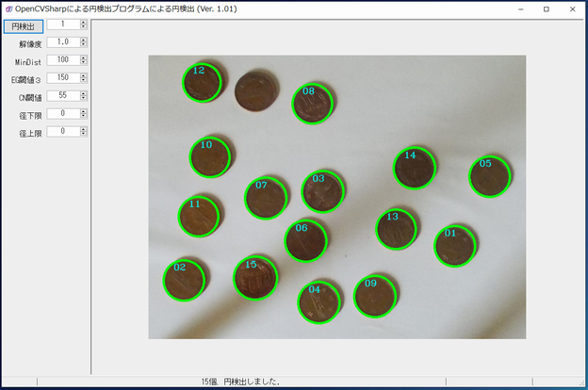This screenshot has width=588, height=390.
Task: Focus the 解像度 field showing 1.0
Action: click(63, 42)
